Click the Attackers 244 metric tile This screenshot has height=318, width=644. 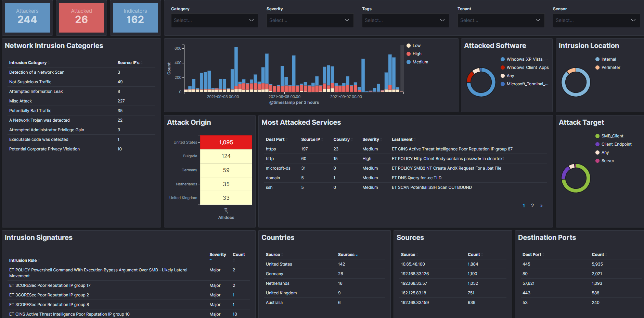[x=27, y=18]
